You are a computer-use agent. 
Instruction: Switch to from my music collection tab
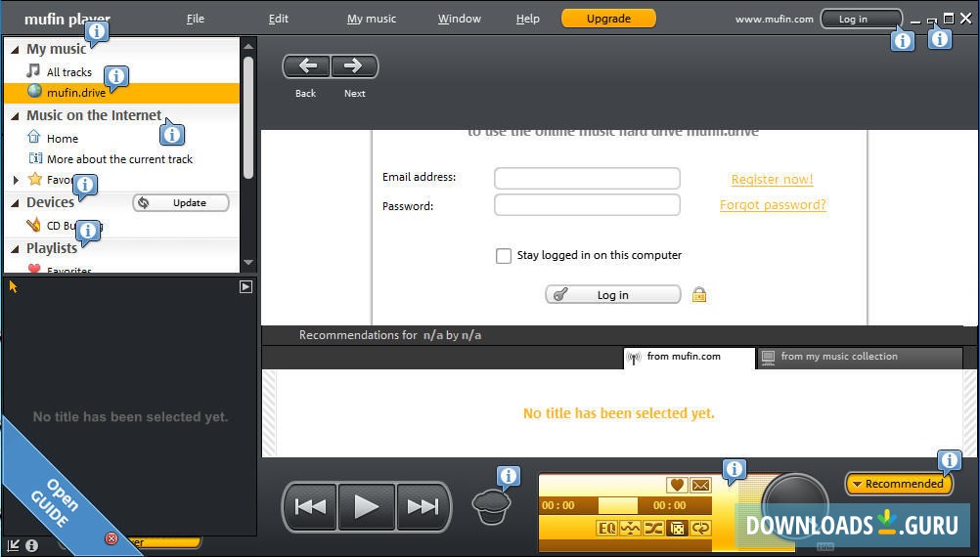(860, 358)
